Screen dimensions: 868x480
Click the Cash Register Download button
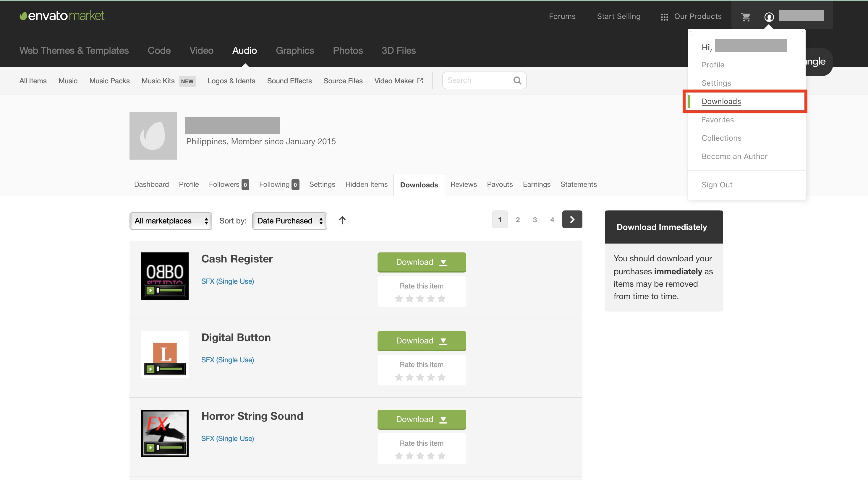[x=421, y=262]
